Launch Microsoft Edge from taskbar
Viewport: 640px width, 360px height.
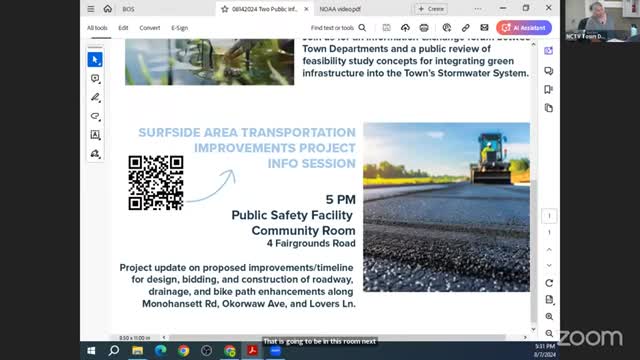[x=160, y=351]
